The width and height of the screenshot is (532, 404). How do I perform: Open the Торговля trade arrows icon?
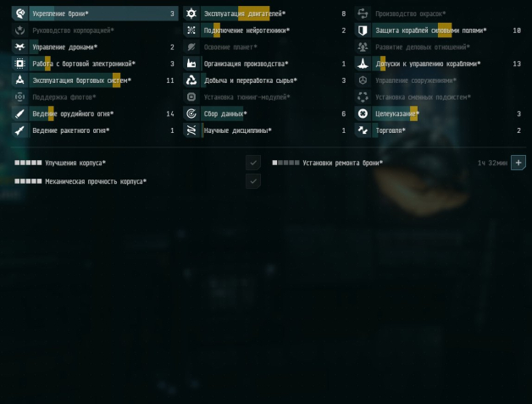click(363, 130)
